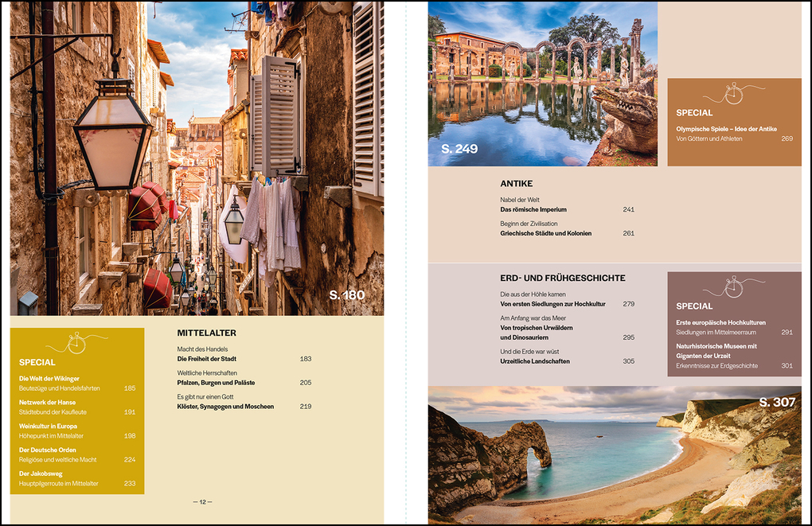Screen dimensions: 812x526
Task: Click the S. 307 page label
Action: pos(777,403)
